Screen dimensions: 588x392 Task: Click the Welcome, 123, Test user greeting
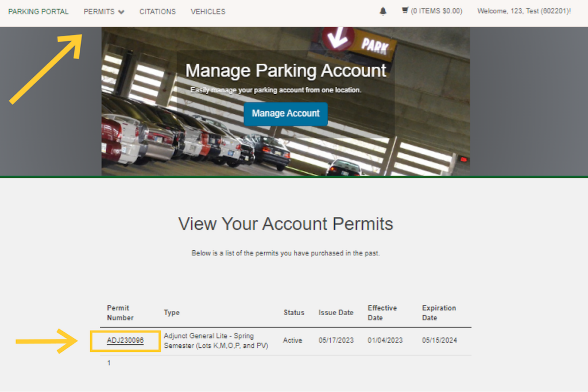tap(524, 11)
